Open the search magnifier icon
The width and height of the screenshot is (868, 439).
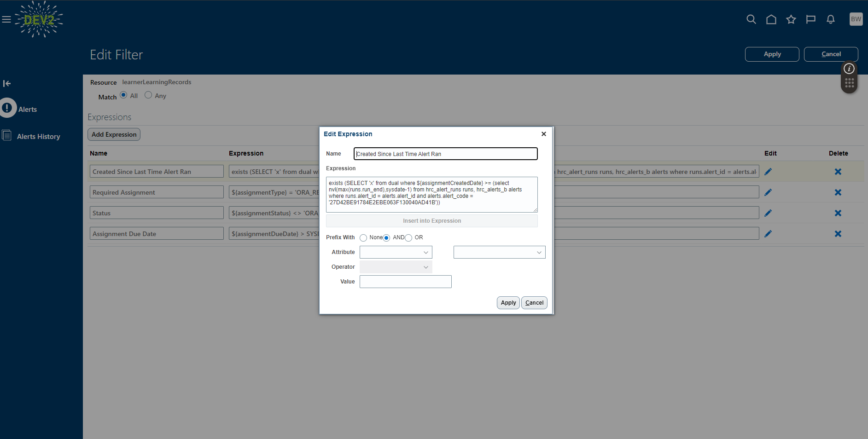tap(751, 19)
